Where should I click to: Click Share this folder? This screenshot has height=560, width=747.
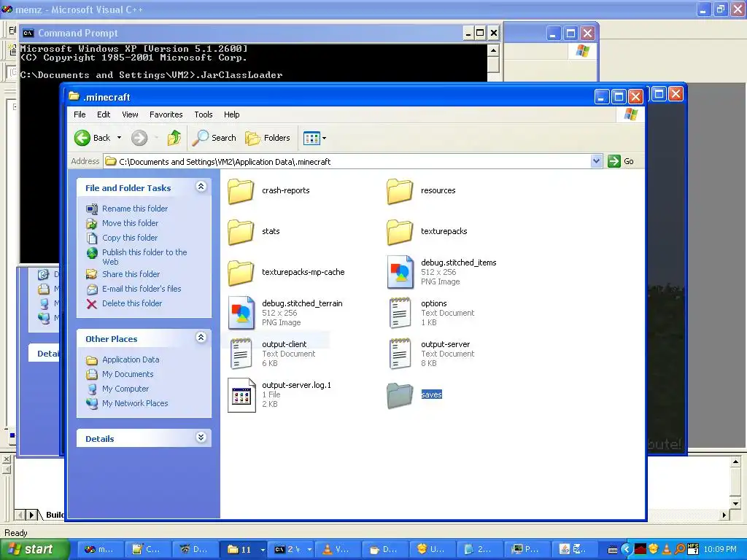[131, 274]
